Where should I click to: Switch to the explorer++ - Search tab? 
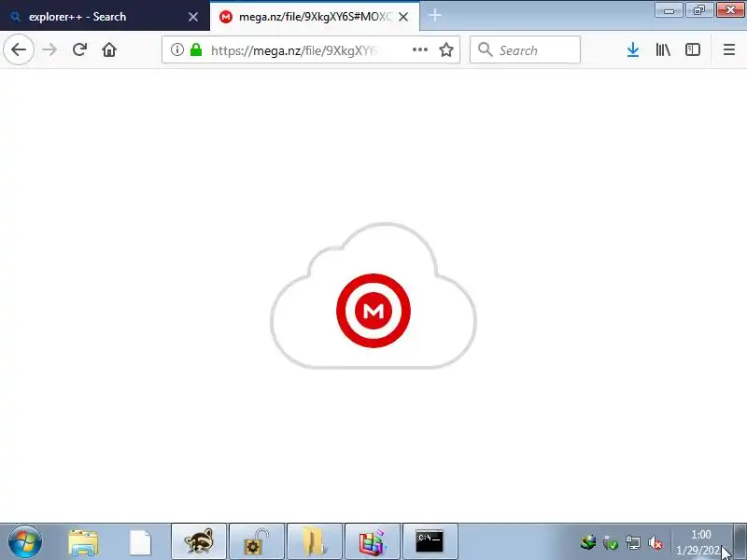coord(105,17)
